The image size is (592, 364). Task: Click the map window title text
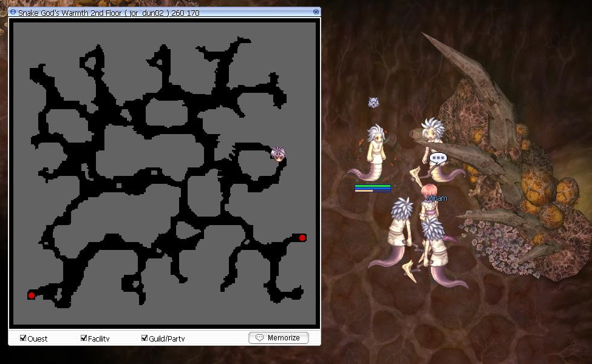(x=109, y=13)
